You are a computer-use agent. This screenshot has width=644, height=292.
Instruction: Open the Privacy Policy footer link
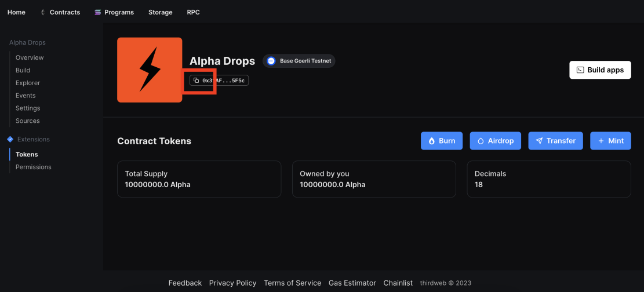tap(233, 283)
